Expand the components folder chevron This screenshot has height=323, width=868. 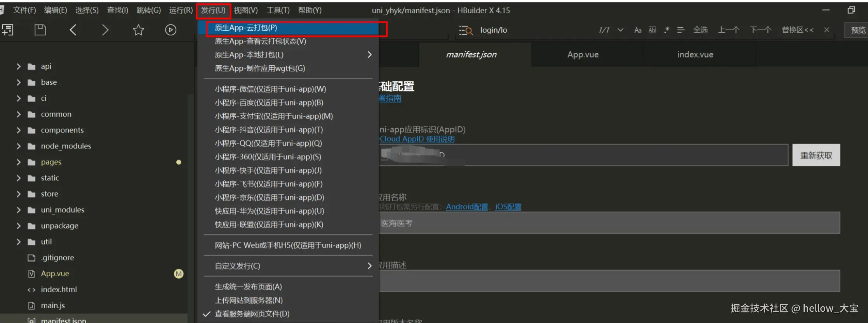pyautogui.click(x=18, y=130)
